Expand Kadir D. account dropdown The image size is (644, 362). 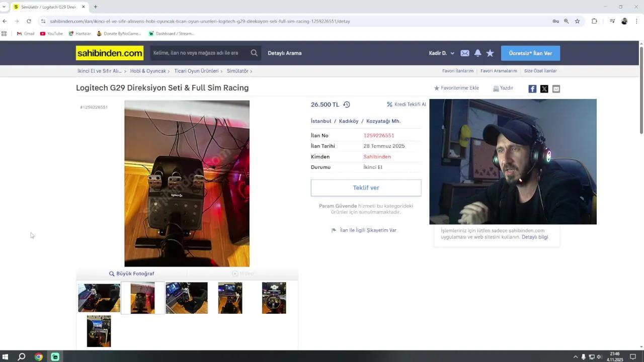(442, 53)
